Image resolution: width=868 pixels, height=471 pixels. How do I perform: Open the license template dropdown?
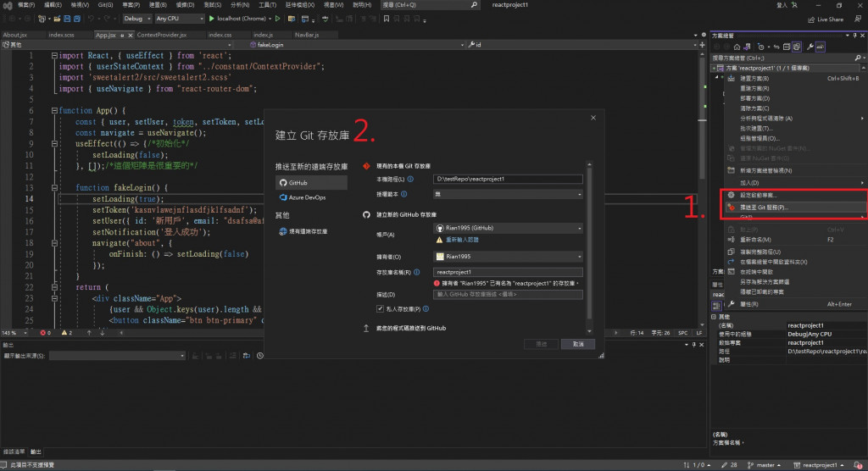[x=508, y=194]
